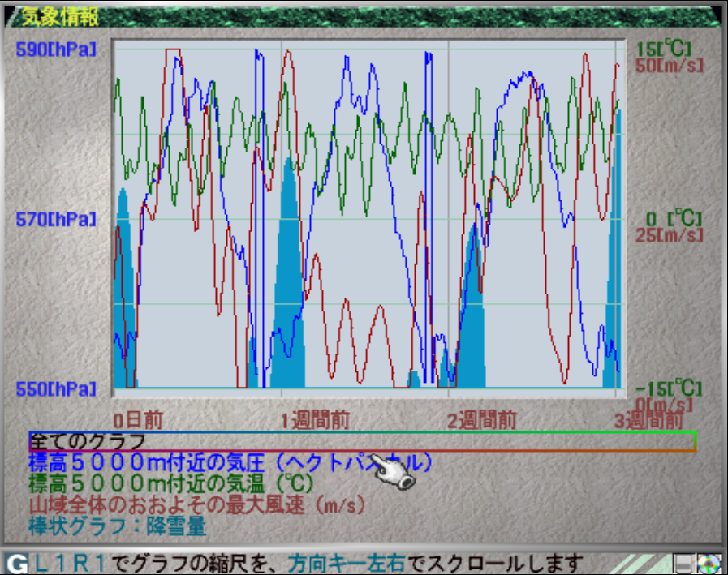
Task: Choose 標高5000m付近の気圧 (ヘクトパスカル) graph option
Action: (x=230, y=463)
